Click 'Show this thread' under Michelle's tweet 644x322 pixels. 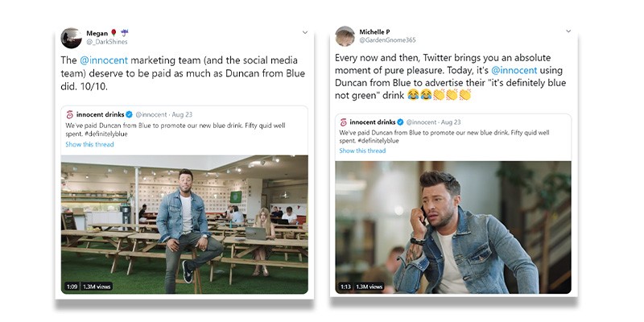click(x=363, y=151)
